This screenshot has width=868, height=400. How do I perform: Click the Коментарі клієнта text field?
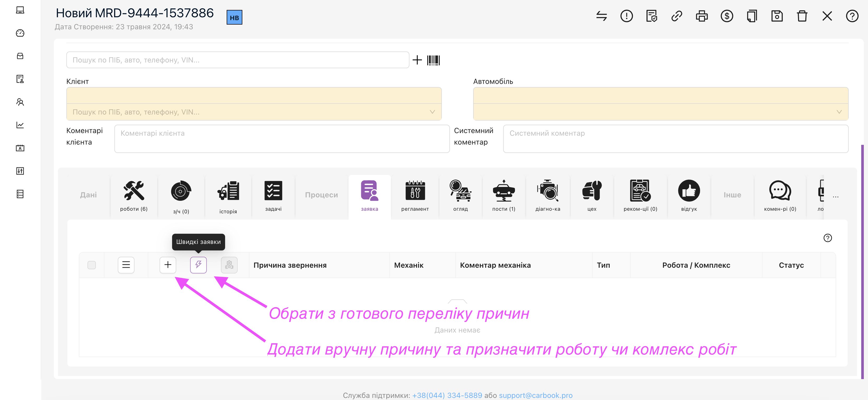click(x=282, y=139)
